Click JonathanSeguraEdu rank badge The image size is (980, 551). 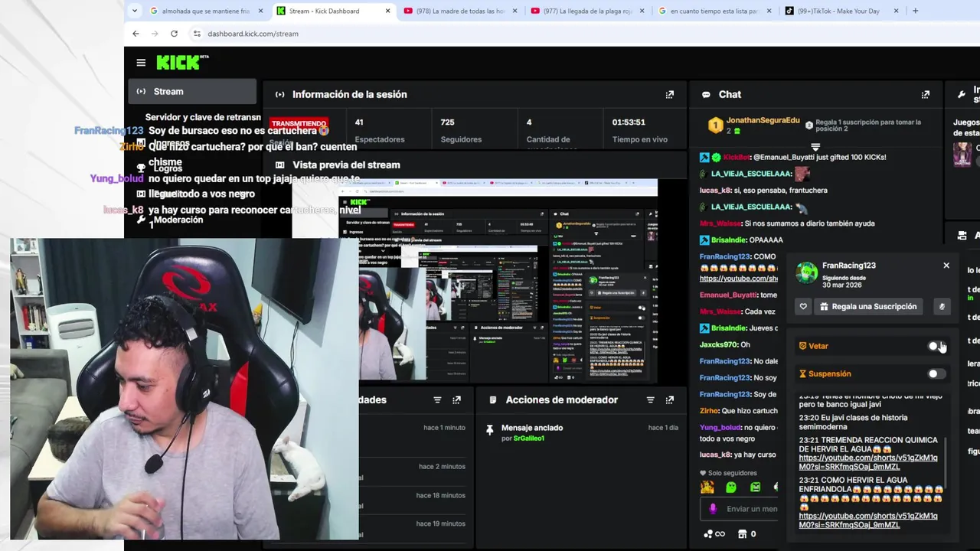point(714,125)
